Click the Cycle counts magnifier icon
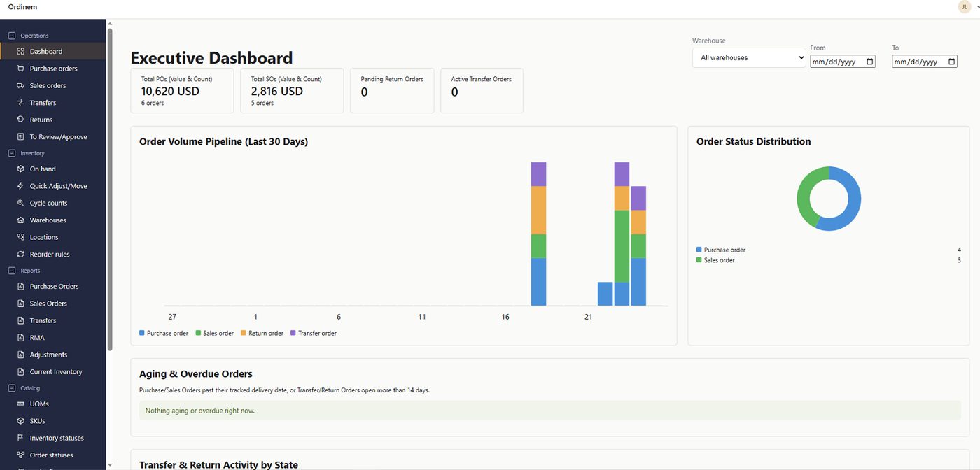980x470 pixels. pos(21,204)
